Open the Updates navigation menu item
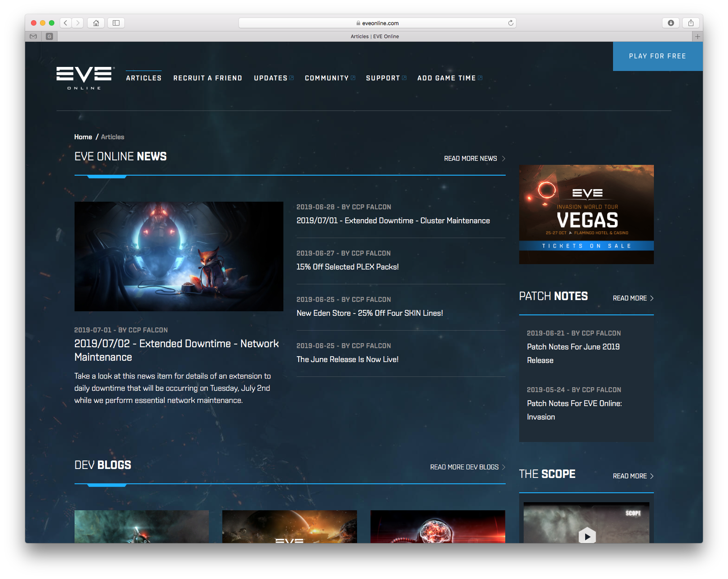 coord(271,78)
